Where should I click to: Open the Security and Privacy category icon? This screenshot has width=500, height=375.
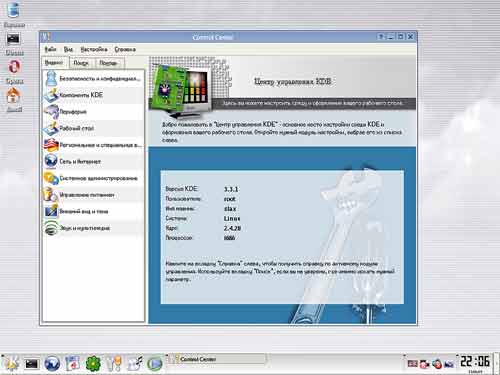click(x=51, y=78)
